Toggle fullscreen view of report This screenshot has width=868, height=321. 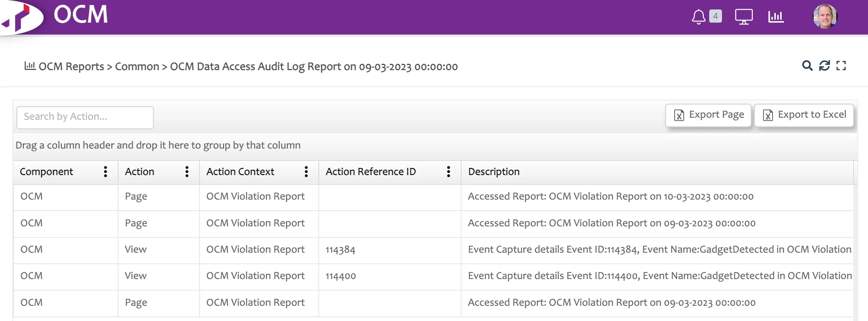[841, 66]
